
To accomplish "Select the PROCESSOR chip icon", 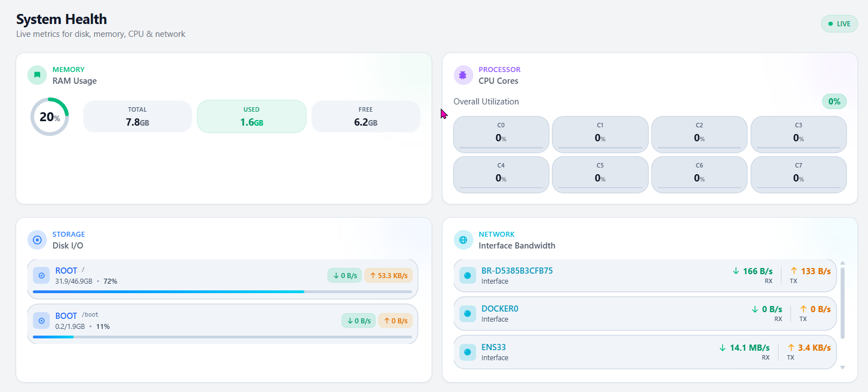I will 463,74.
